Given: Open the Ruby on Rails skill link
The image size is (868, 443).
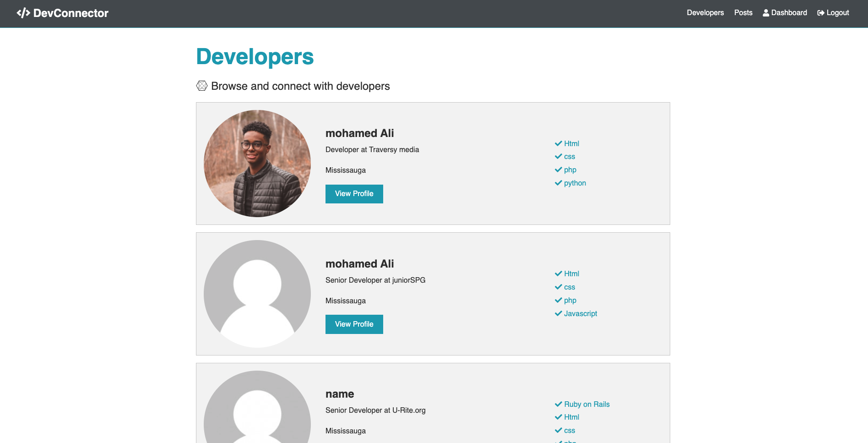Looking at the screenshot, I should tap(586, 404).
